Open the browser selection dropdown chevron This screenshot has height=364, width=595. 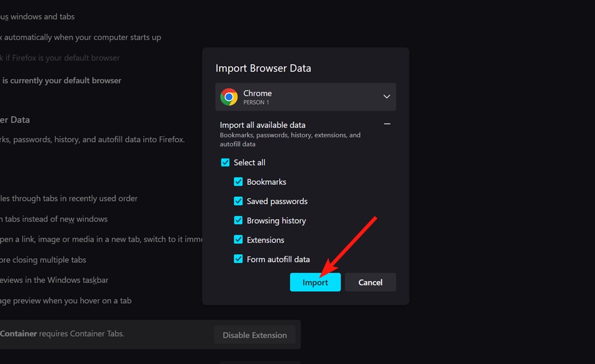[387, 96]
